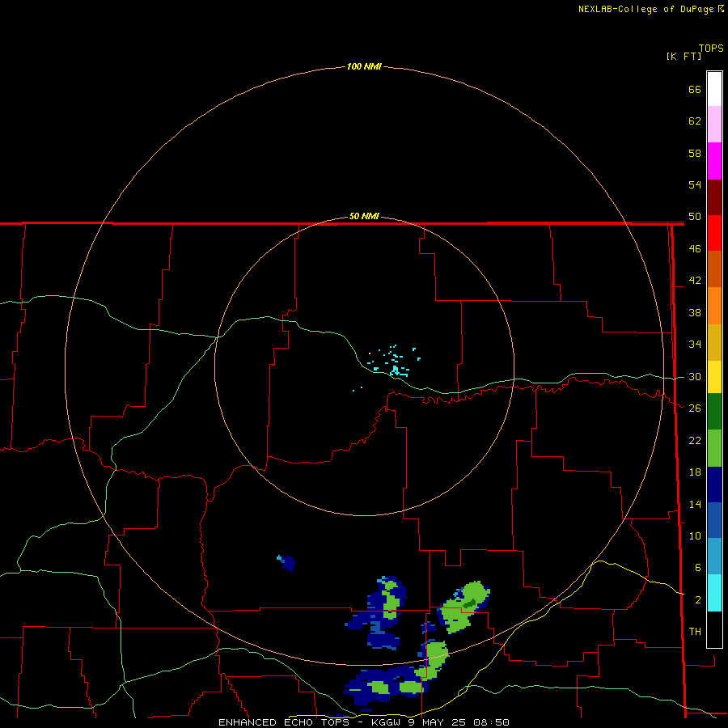
Task: Click the legend value 50
Action: [695, 216]
